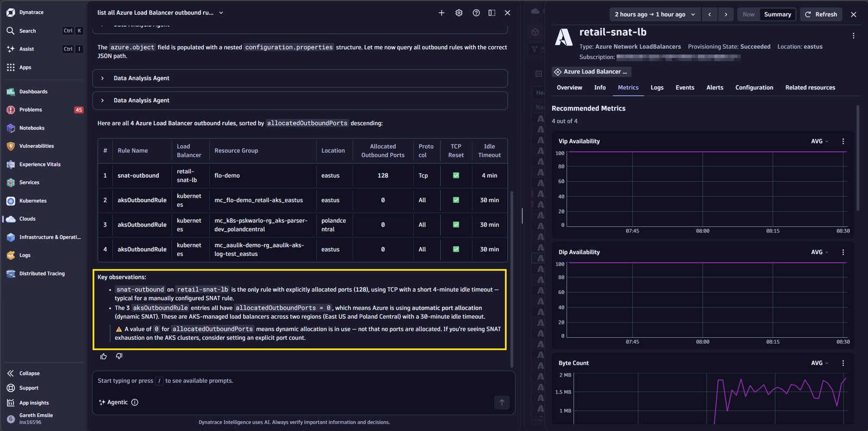Open Agentic mode info icon

(135, 402)
